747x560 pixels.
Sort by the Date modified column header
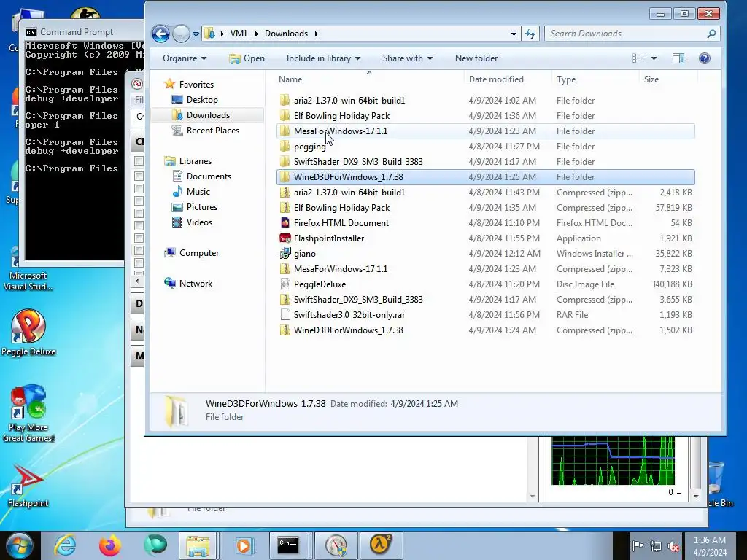[x=507, y=79]
